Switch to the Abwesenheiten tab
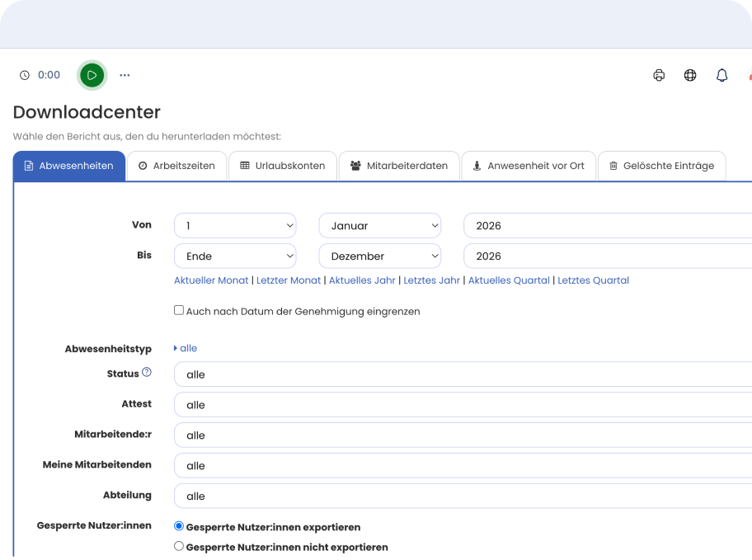Screen dimensions: 752x560 [x=69, y=166]
